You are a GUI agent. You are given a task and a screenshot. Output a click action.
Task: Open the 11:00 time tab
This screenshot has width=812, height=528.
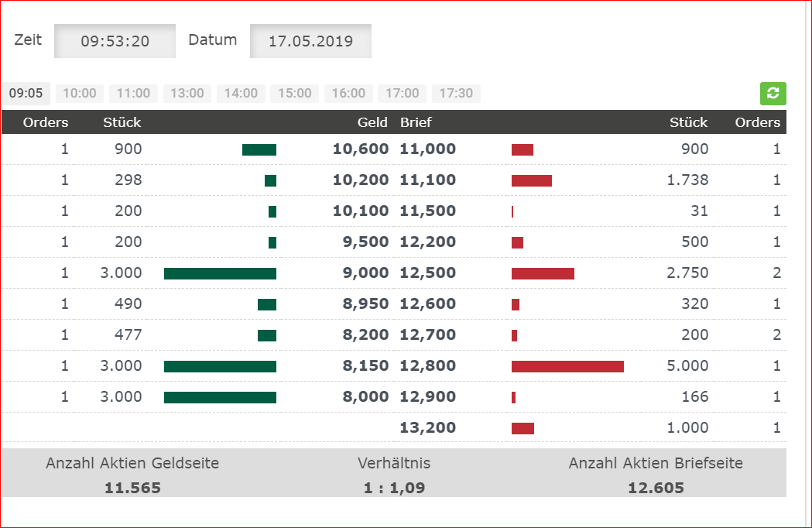click(x=133, y=94)
